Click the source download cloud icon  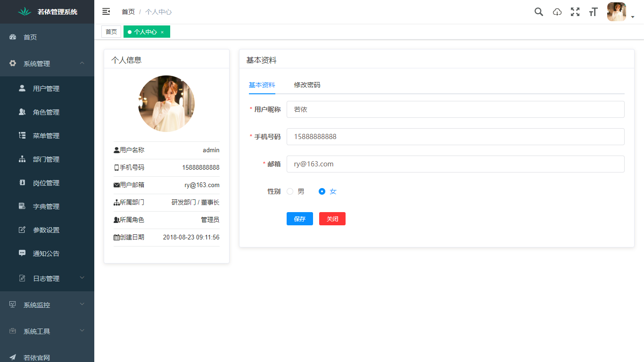557,12
